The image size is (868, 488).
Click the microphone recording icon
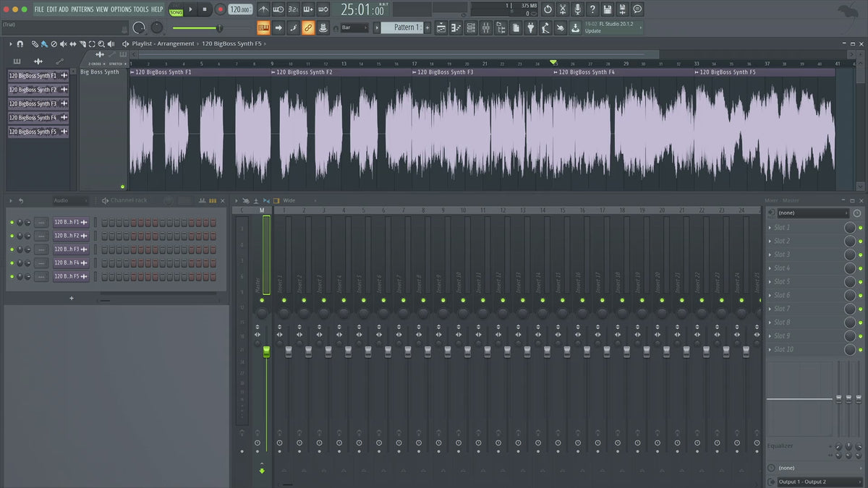(x=577, y=9)
